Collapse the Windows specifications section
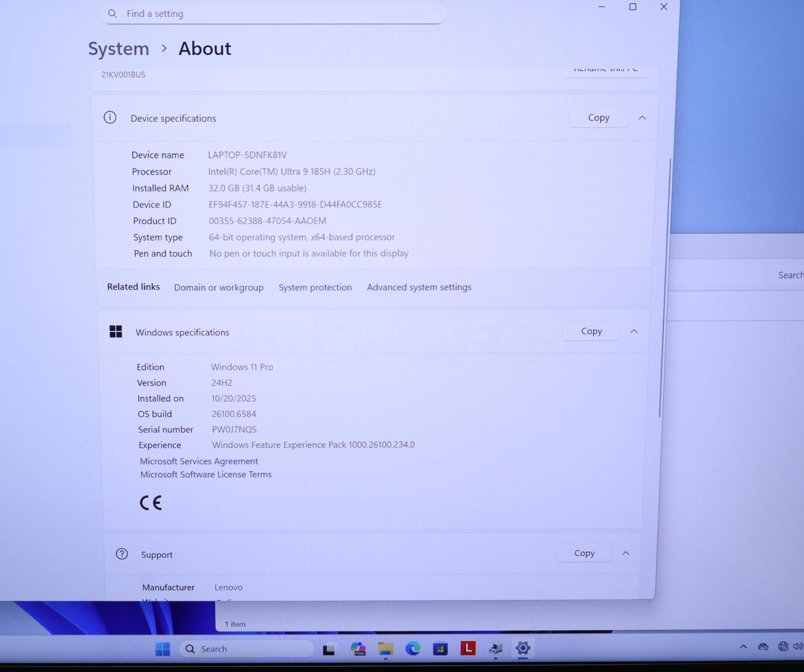The image size is (804, 672). pyautogui.click(x=634, y=331)
